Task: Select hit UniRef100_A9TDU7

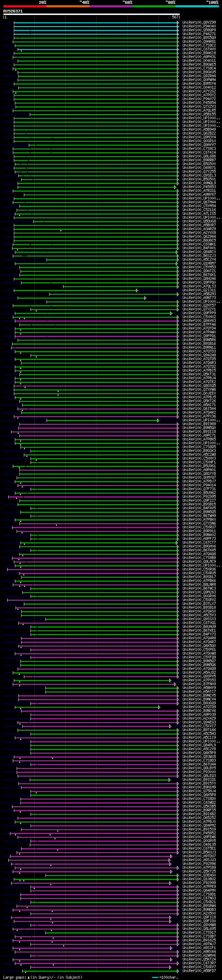Action: pos(199,856)
